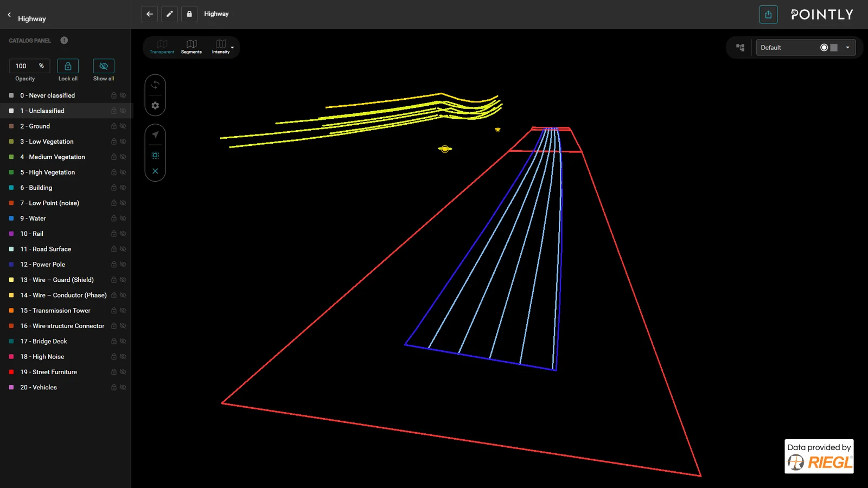The width and height of the screenshot is (868, 488).
Task: Toggle visibility of Water class
Action: point(123,219)
